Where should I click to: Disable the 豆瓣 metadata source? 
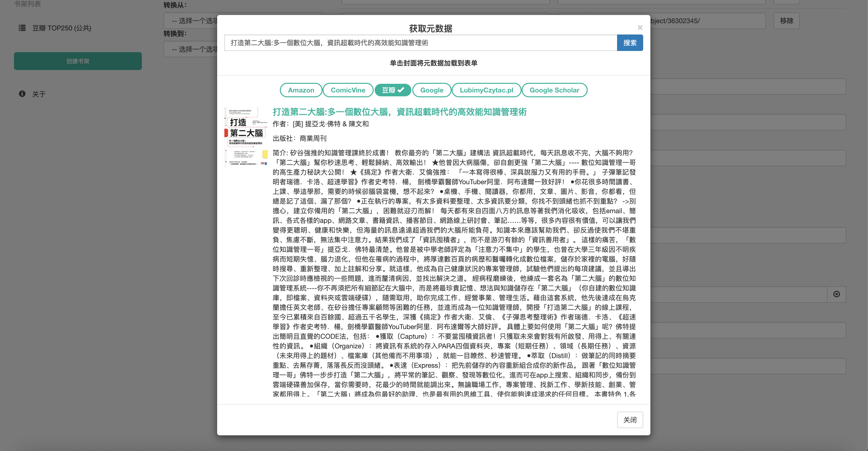pyautogui.click(x=393, y=90)
